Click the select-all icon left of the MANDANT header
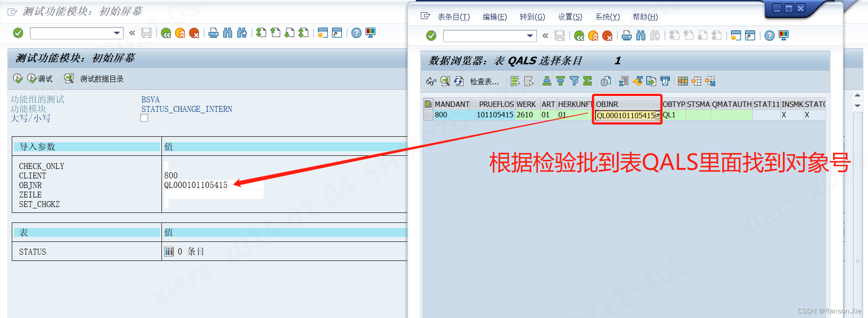Viewport: 868px width, 318px height. click(428, 104)
